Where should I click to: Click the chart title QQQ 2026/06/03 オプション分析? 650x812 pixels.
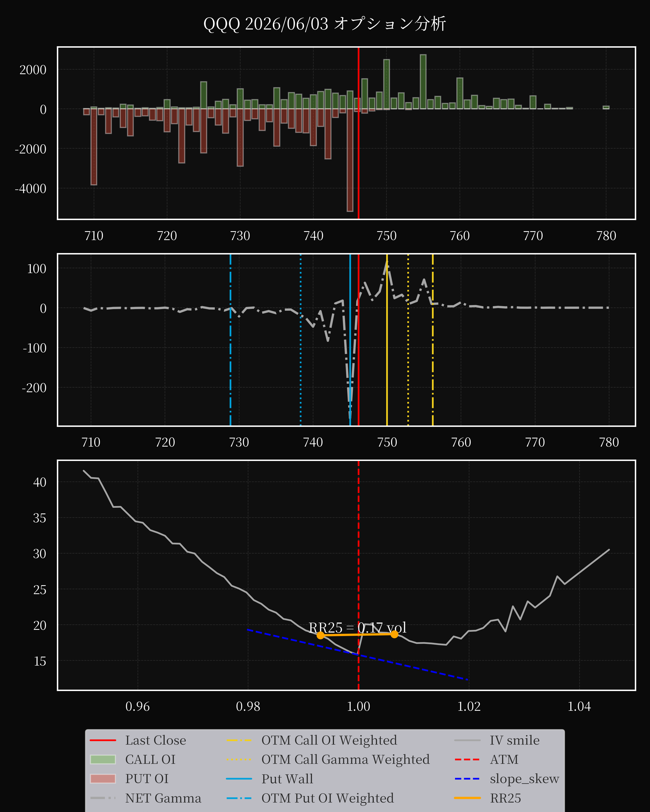click(x=324, y=24)
